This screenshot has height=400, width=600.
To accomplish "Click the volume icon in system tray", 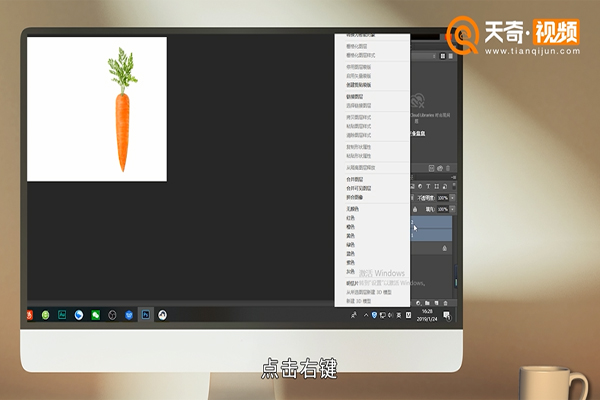I will (x=390, y=315).
